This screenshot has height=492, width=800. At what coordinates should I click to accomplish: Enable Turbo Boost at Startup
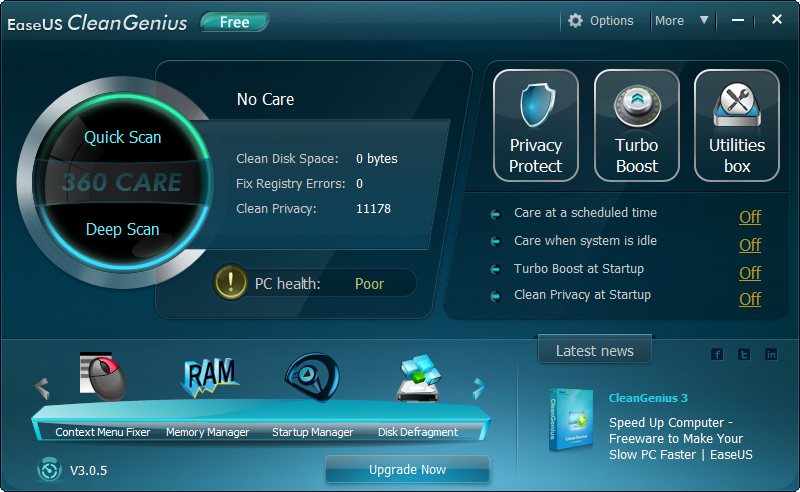[x=750, y=273]
